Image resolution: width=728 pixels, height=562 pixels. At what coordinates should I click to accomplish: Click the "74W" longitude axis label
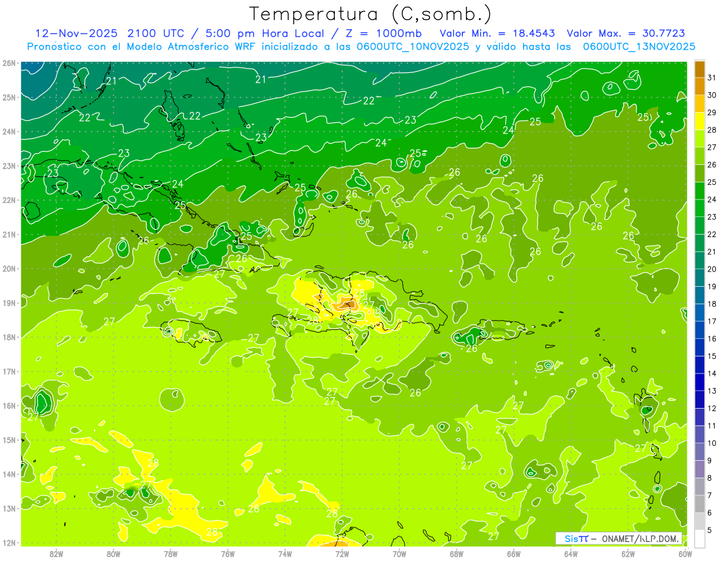[285, 553]
